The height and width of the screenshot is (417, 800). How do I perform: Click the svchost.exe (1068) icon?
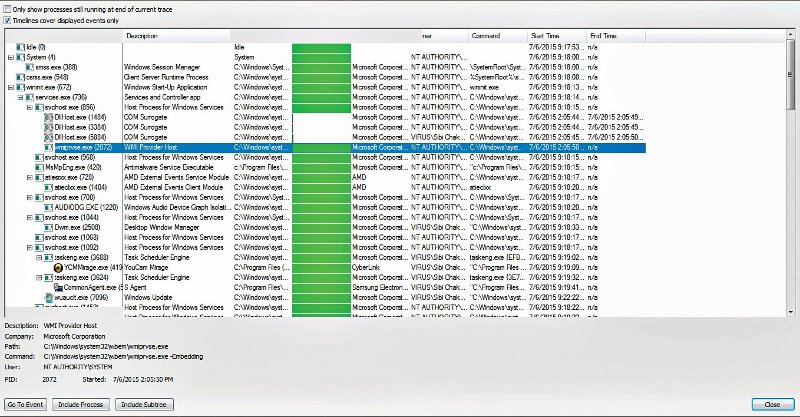click(x=39, y=237)
